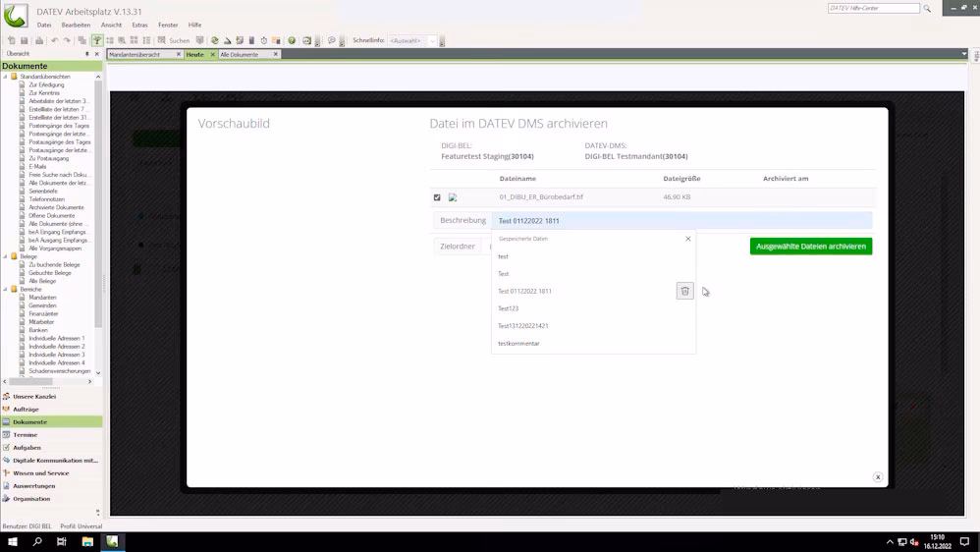Viewport: 980px width, 552px height.
Task: Open Windows Start menu
Action: coord(13,541)
